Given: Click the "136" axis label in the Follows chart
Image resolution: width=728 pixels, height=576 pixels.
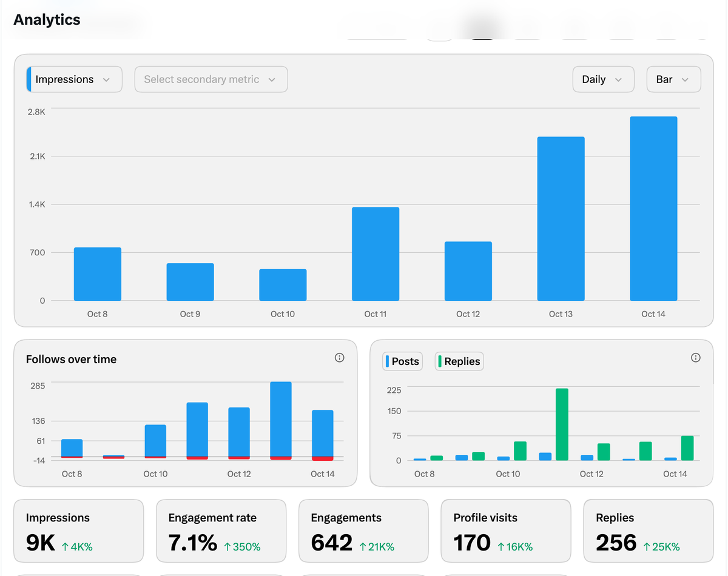Looking at the screenshot, I should point(38,421).
